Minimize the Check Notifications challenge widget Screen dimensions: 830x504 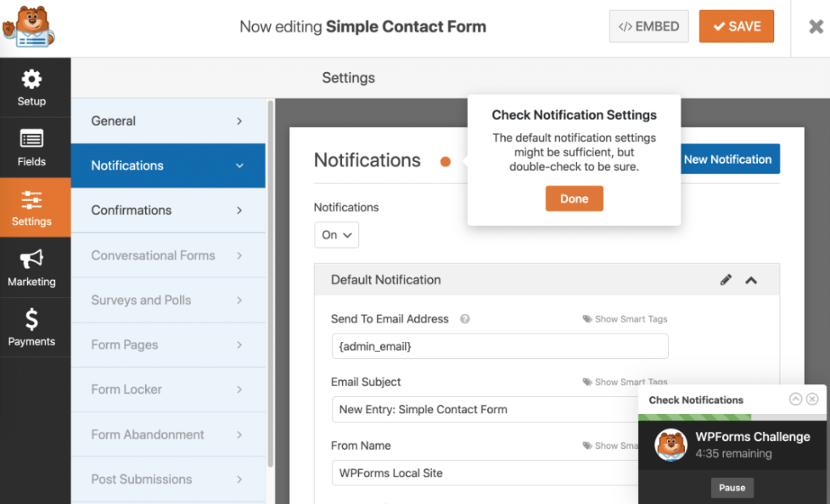795,399
